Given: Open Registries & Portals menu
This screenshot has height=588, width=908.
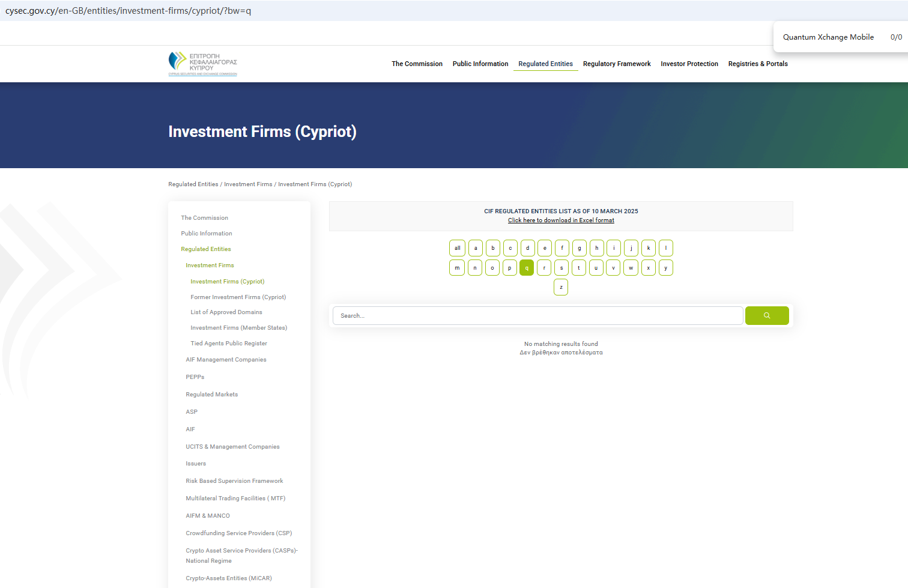Looking at the screenshot, I should [x=757, y=64].
